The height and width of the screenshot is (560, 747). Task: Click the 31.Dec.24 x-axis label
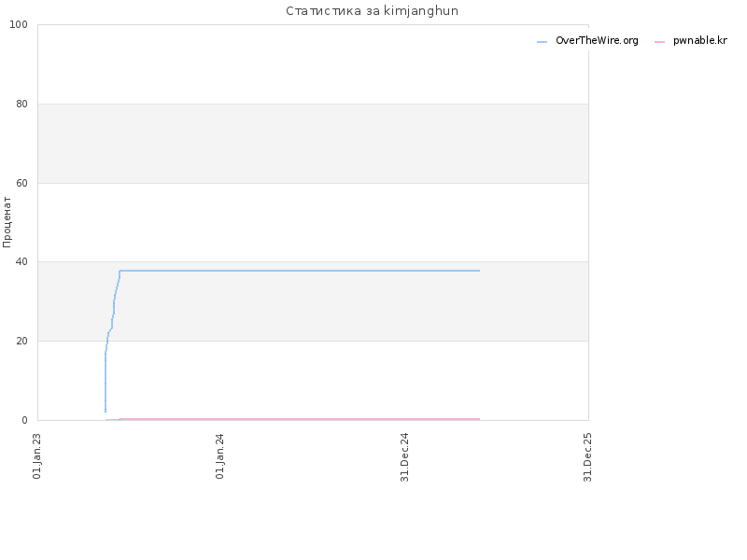(404, 457)
